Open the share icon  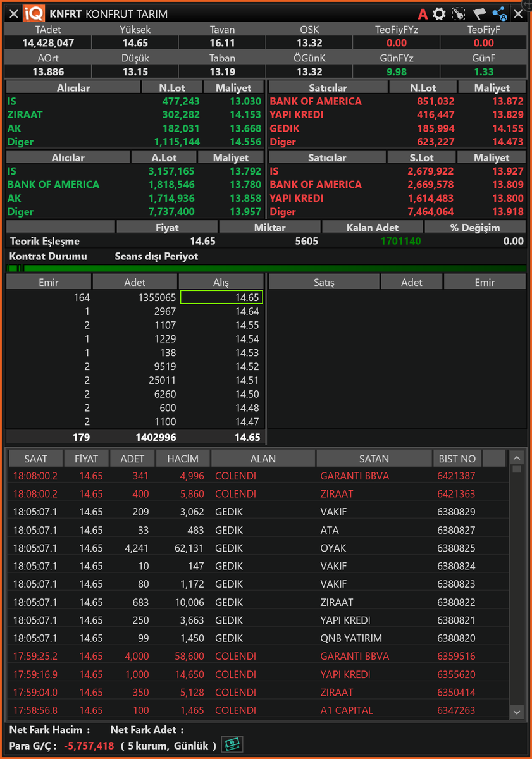click(500, 14)
